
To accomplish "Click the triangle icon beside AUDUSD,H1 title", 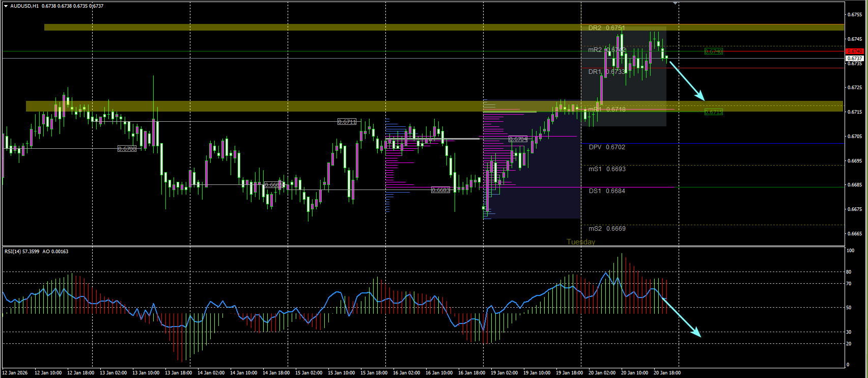I will tap(6, 6).
